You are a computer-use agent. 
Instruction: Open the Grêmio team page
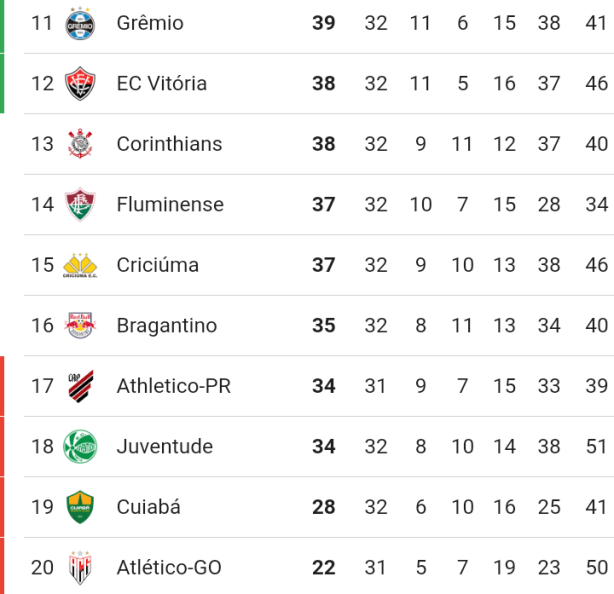click(150, 23)
